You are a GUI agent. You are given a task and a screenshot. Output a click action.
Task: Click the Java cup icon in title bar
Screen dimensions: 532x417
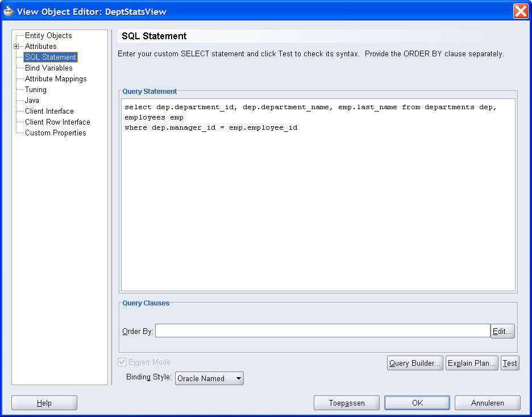9,11
